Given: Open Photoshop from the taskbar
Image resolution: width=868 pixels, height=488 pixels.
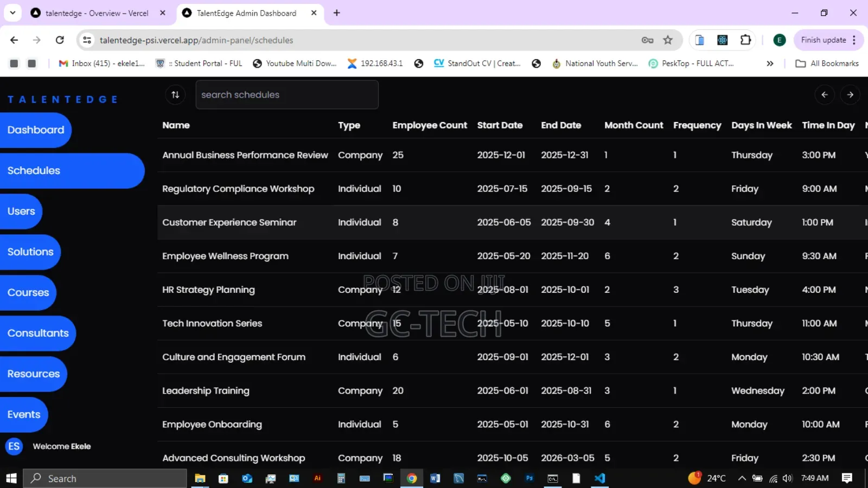Looking at the screenshot, I should [x=529, y=478].
